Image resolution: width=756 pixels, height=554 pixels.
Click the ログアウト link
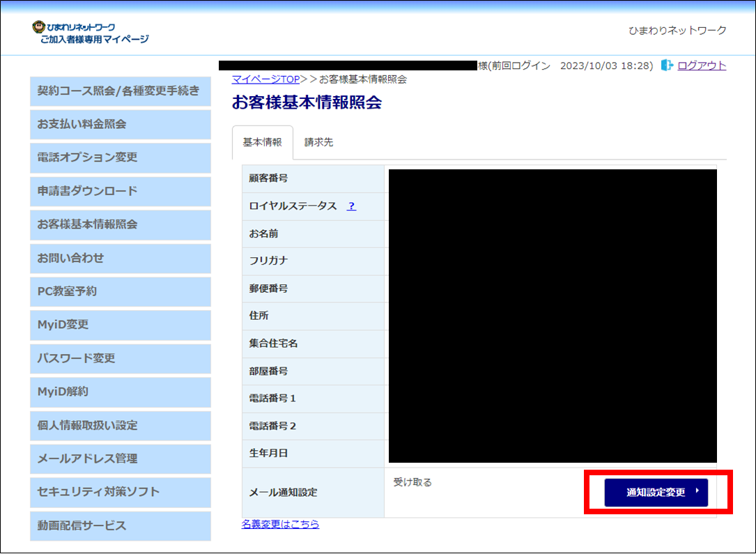tap(702, 66)
